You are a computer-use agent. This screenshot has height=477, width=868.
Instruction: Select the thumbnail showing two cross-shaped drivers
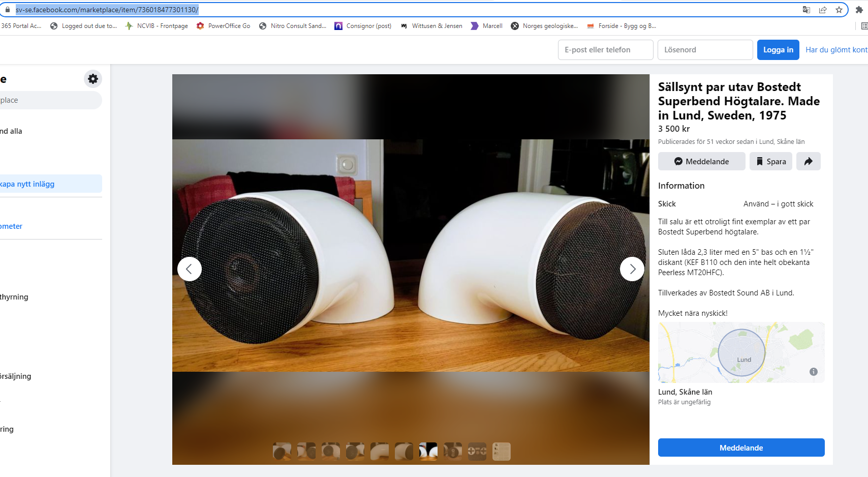pyautogui.click(x=477, y=451)
